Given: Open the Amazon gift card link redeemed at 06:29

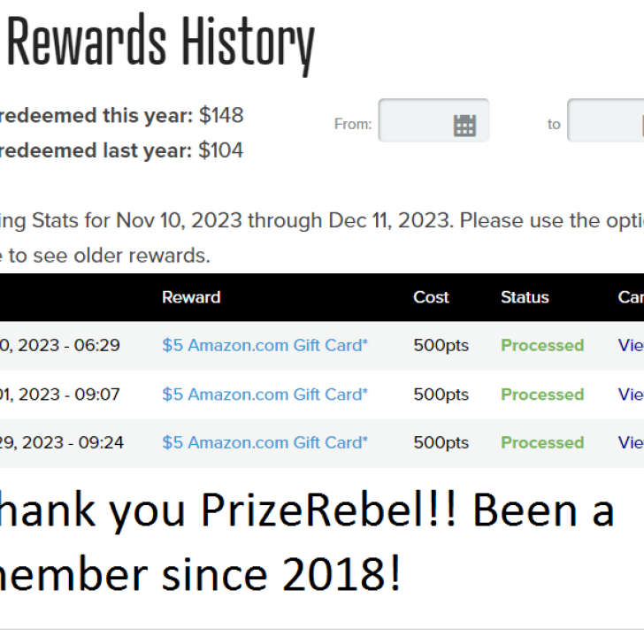Looking at the screenshot, I should click(x=264, y=345).
